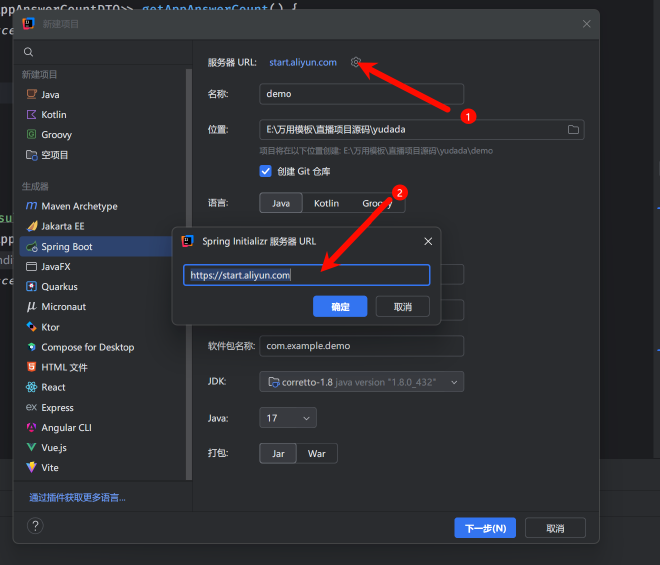Image resolution: width=660 pixels, height=565 pixels.
Task: Click the 软件包名称 com.example.demo field
Action: (x=362, y=346)
